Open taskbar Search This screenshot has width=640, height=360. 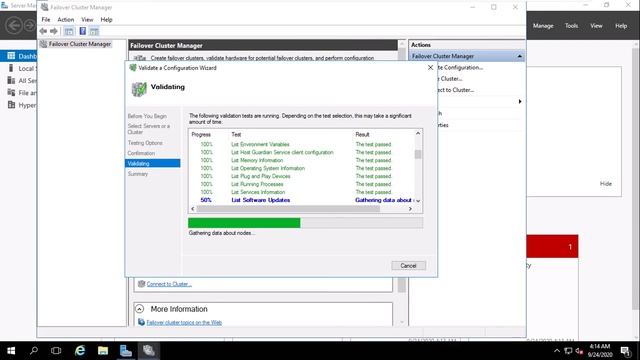[33, 351]
